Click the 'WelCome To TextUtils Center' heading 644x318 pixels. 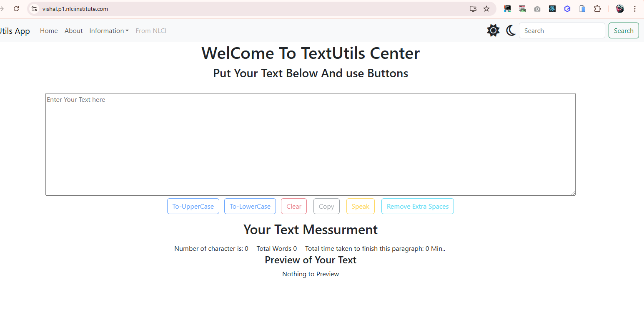(311, 53)
